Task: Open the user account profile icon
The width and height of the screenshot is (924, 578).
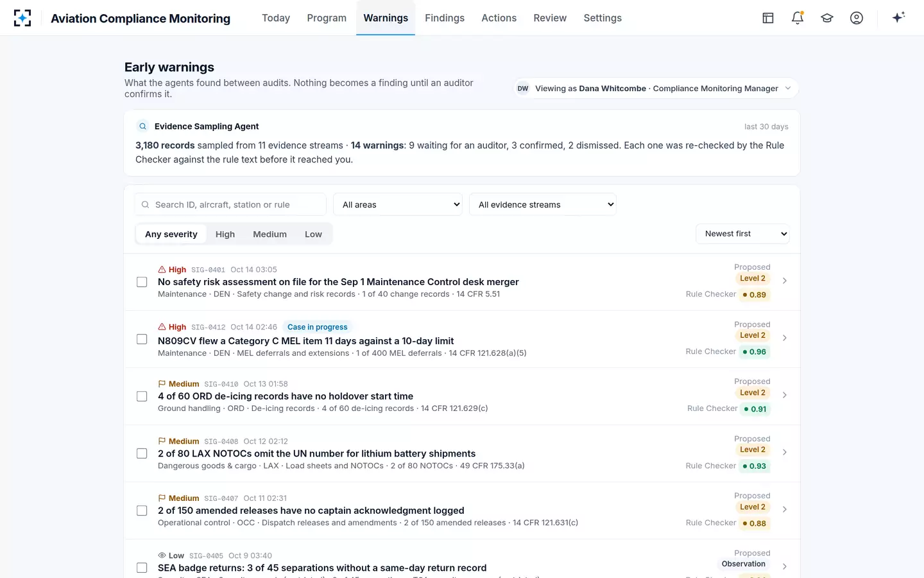Action: (857, 18)
